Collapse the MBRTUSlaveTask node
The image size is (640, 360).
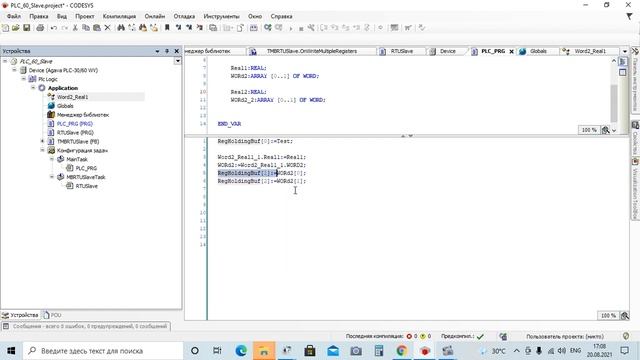52,177
